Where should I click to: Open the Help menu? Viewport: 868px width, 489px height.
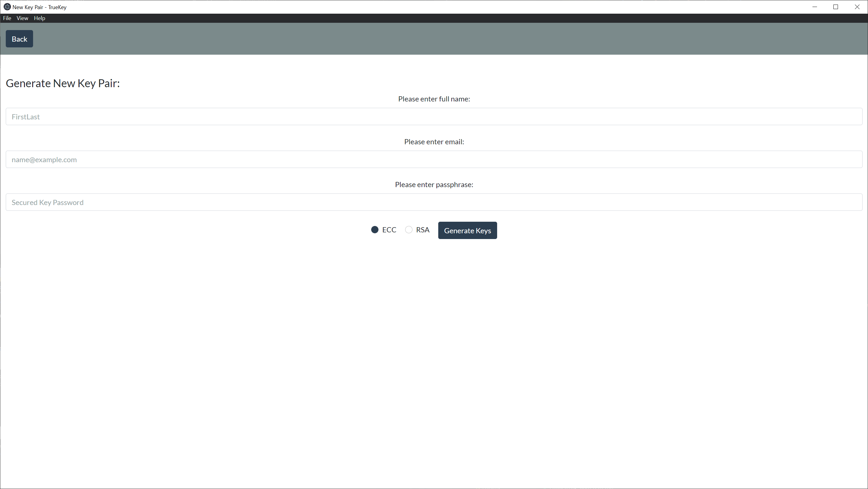click(39, 18)
